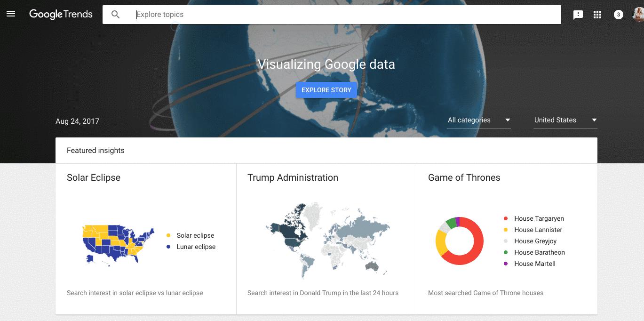Click the yellow House Lannister legend dot
This screenshot has width=644, height=321.
click(x=506, y=230)
